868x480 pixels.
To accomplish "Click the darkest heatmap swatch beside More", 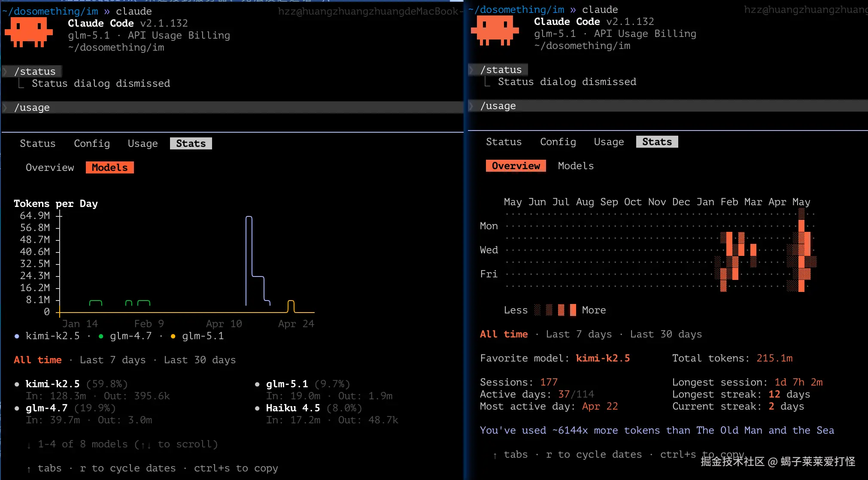I will pyautogui.click(x=573, y=310).
